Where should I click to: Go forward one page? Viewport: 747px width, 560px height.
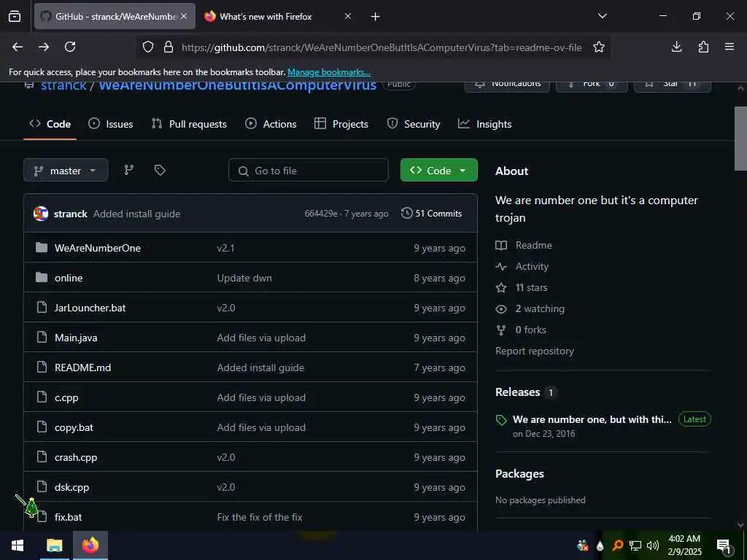tap(44, 47)
